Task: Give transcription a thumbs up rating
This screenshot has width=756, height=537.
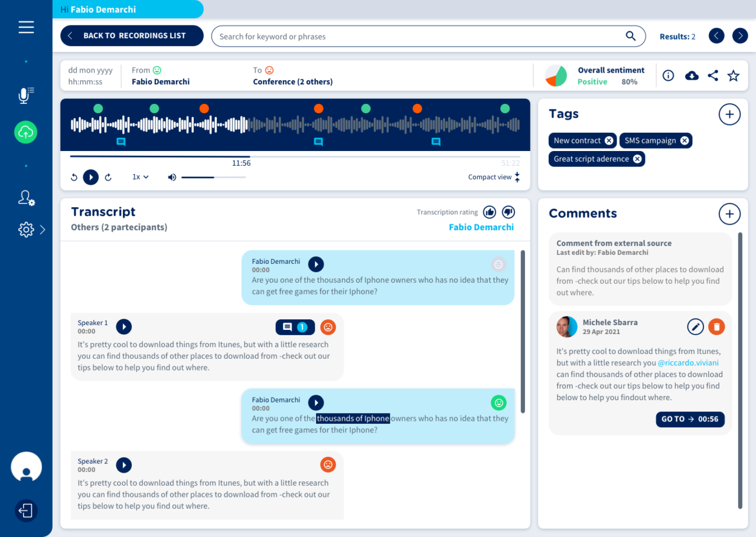Action: click(489, 212)
